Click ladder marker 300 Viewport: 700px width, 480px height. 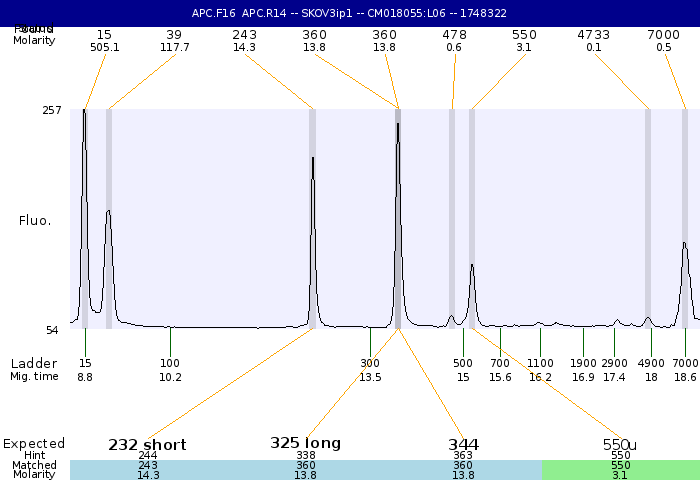pos(370,363)
